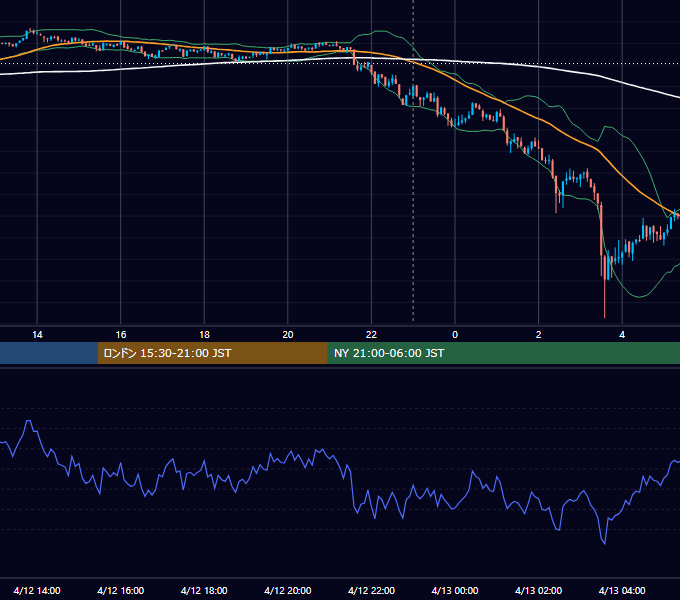Click the 4/13 02:00 timestamp label
The width and height of the screenshot is (680, 600).
coord(539,590)
